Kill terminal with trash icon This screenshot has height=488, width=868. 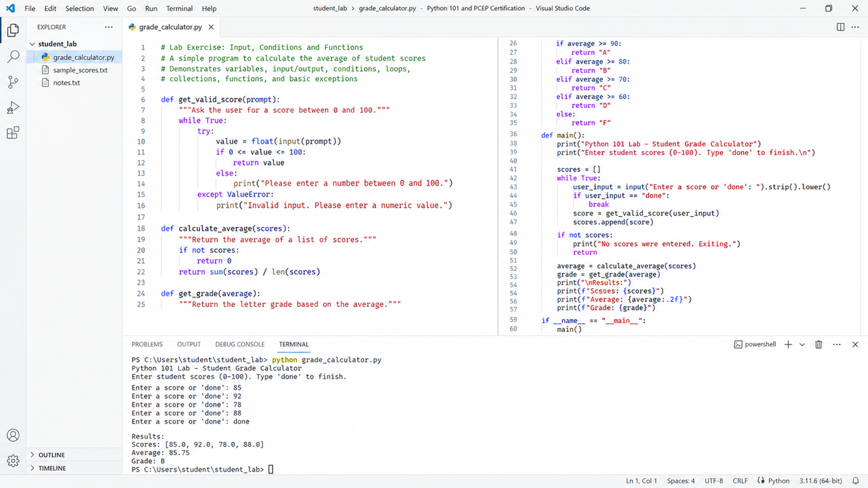pyautogui.click(x=818, y=344)
